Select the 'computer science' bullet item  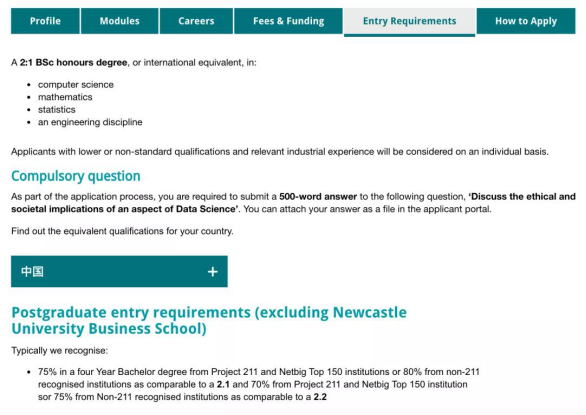coord(75,84)
